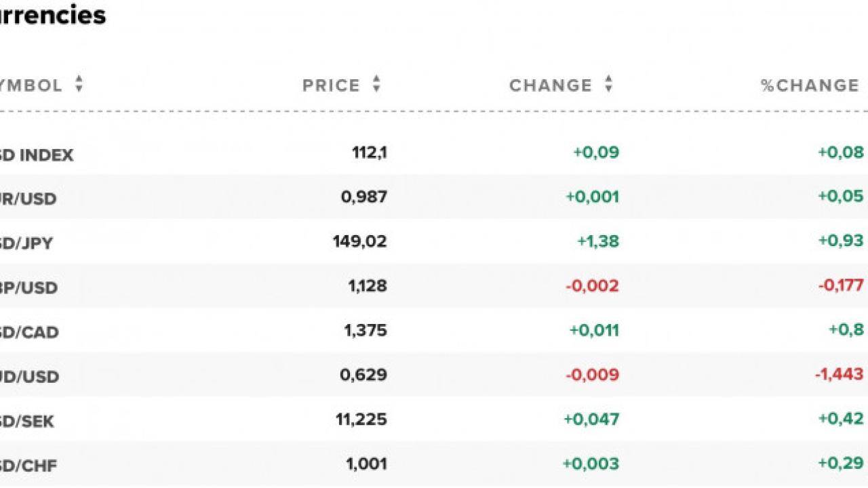Click the 149,02 price value
The height and width of the screenshot is (488, 868).
pos(359,241)
